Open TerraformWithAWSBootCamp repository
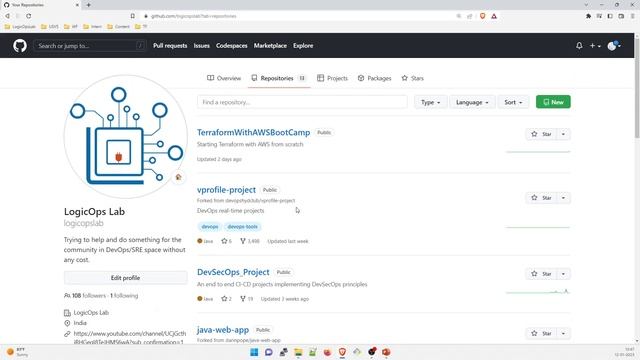Viewport: 640px width, 360px height. tap(253, 132)
